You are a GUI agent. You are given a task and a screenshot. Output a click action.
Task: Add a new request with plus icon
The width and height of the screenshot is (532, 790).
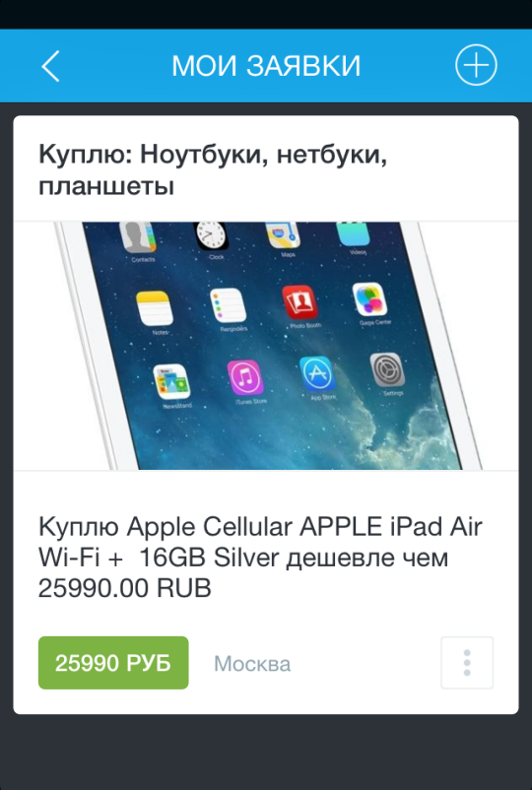[x=476, y=65]
